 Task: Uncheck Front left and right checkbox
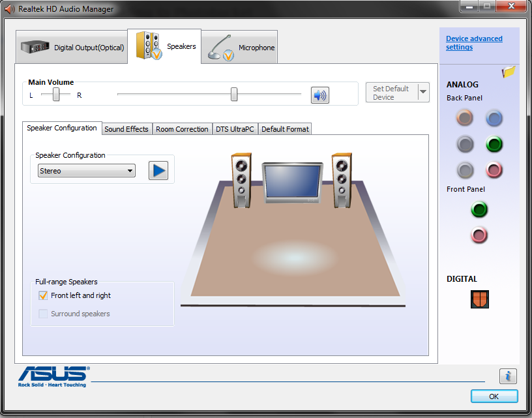click(x=43, y=295)
